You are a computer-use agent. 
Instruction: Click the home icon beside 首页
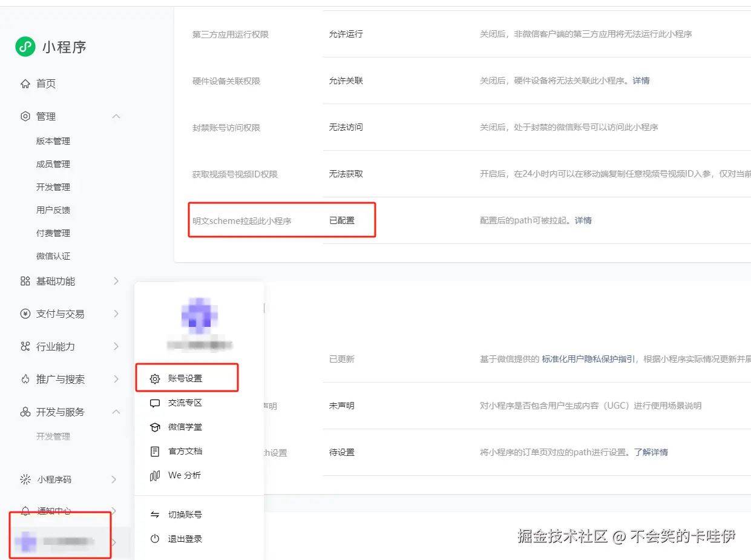point(25,84)
